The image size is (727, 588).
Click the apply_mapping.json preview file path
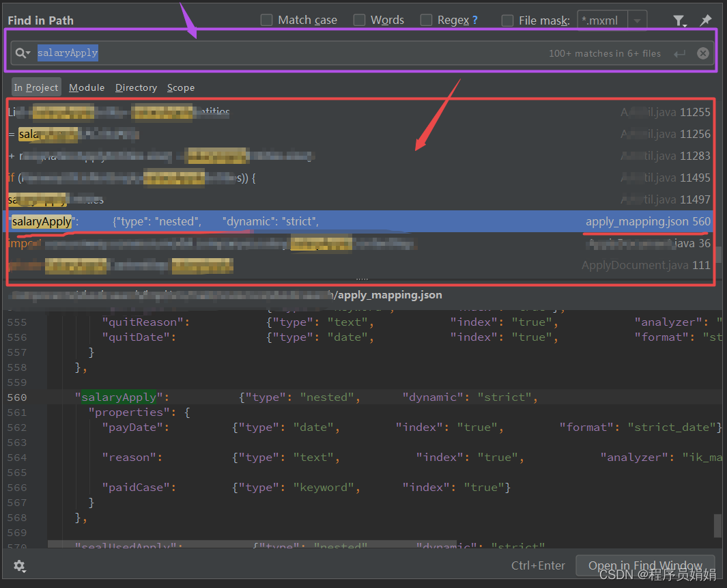pyautogui.click(x=227, y=295)
